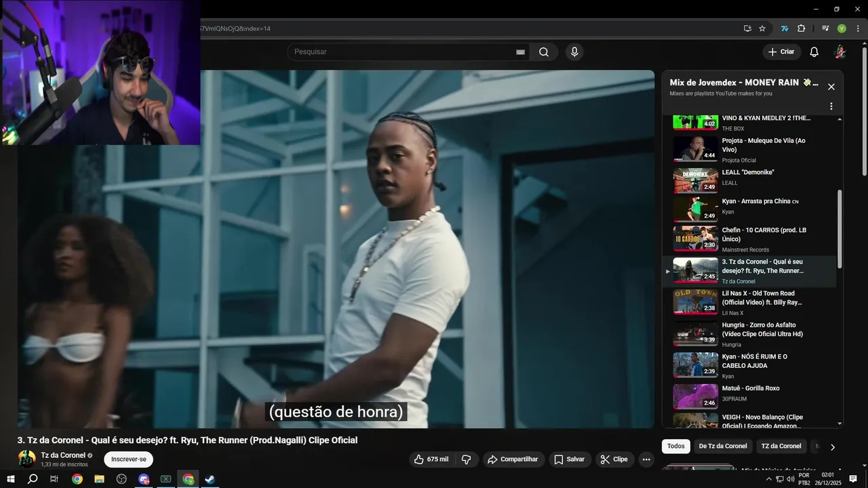Like the video with 675 mil
The height and width of the screenshot is (488, 868).
pos(431,460)
